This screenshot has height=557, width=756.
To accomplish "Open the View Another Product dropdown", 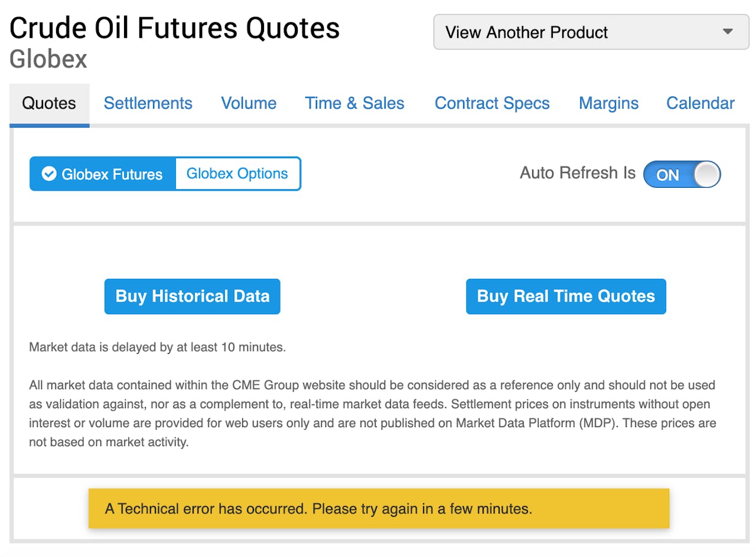I will click(591, 32).
